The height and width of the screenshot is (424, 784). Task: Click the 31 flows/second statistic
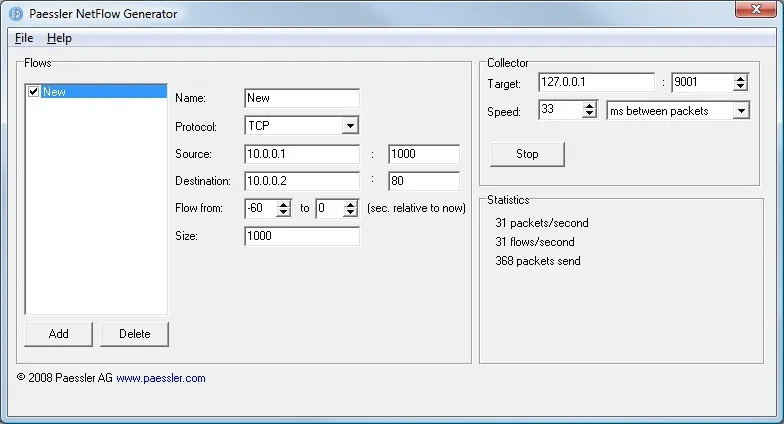[535, 242]
